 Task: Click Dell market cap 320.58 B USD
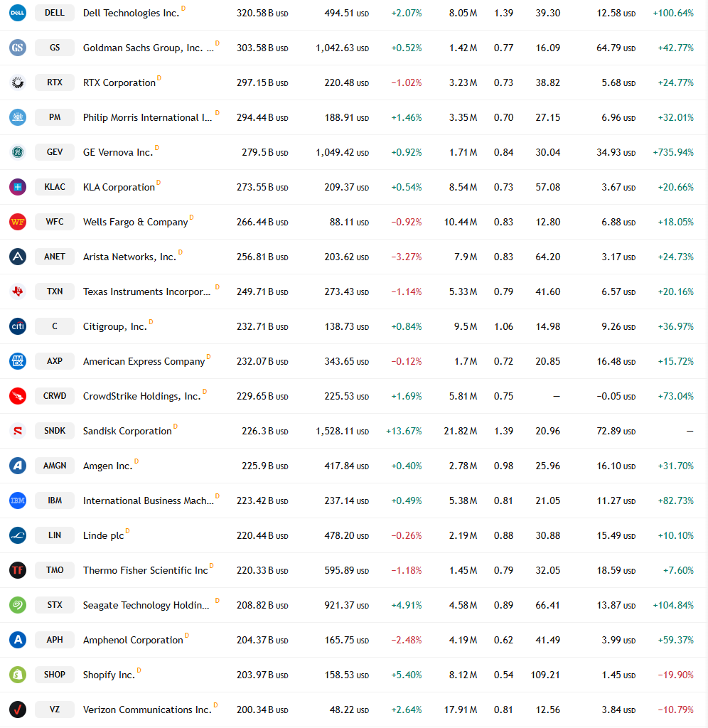point(262,13)
